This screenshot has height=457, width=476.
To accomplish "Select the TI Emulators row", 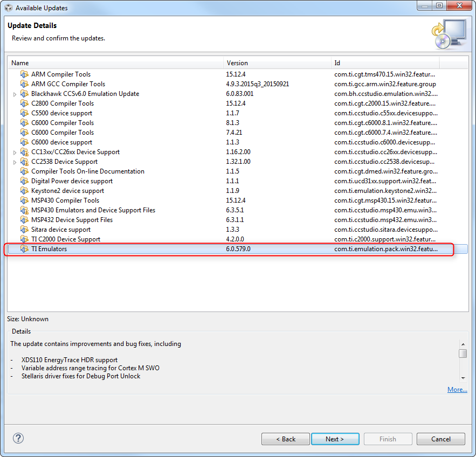I will click(x=238, y=249).
